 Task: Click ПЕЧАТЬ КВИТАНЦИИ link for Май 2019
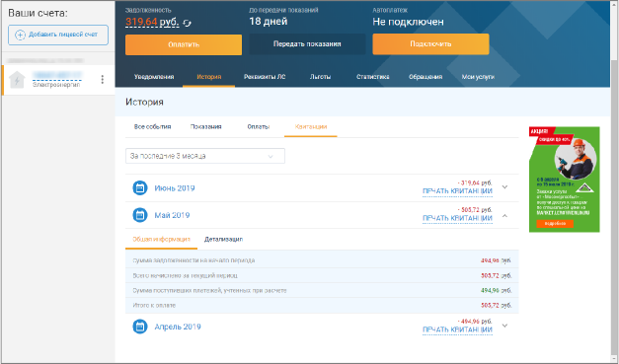coord(457,218)
